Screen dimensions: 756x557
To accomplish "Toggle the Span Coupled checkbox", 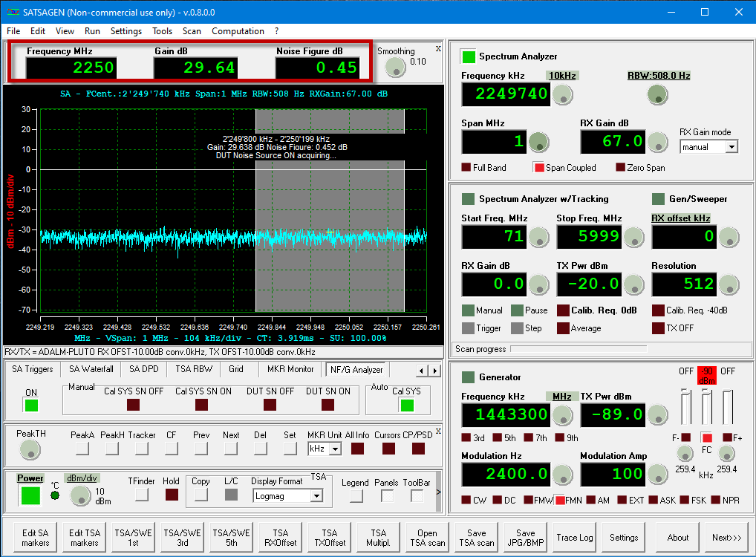I will [538, 167].
